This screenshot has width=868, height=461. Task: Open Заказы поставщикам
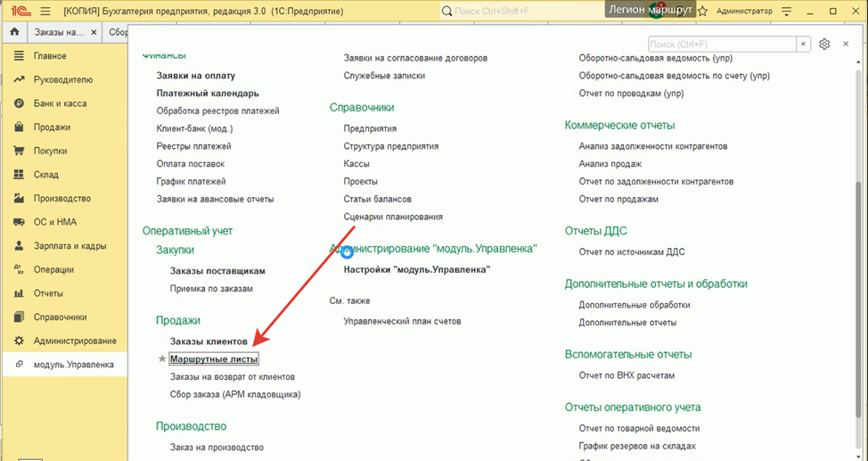(x=217, y=271)
